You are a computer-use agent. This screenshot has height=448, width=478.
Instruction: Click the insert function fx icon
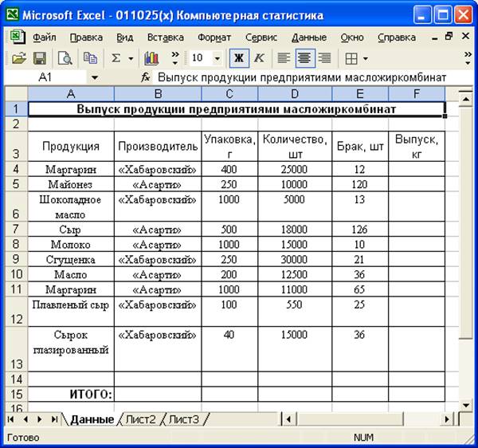coord(146,78)
